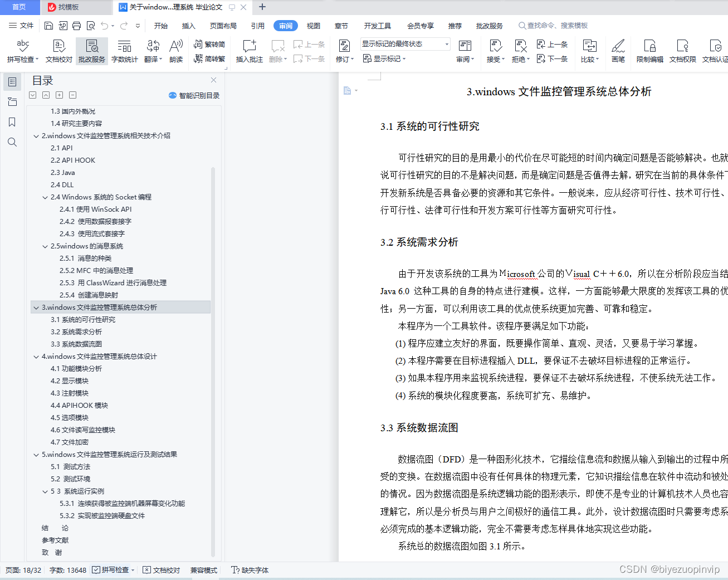
Task: Jump to outline item 参考文献
Action: 55,540
